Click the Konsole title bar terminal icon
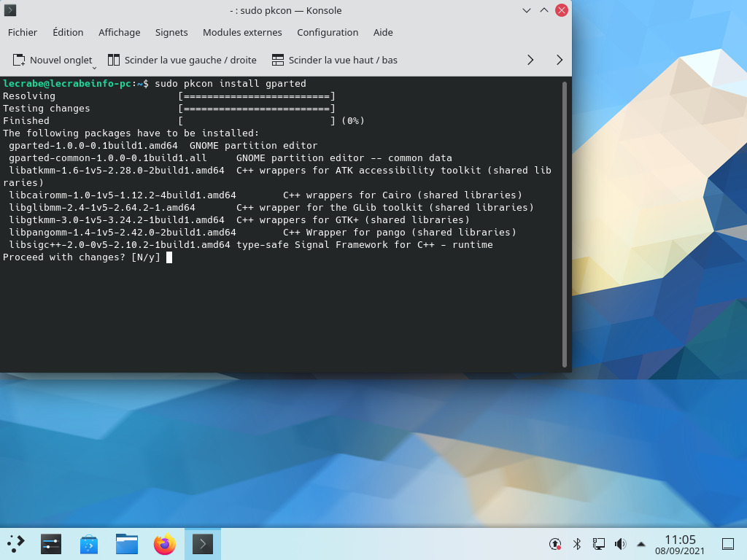 pyautogui.click(x=10, y=10)
